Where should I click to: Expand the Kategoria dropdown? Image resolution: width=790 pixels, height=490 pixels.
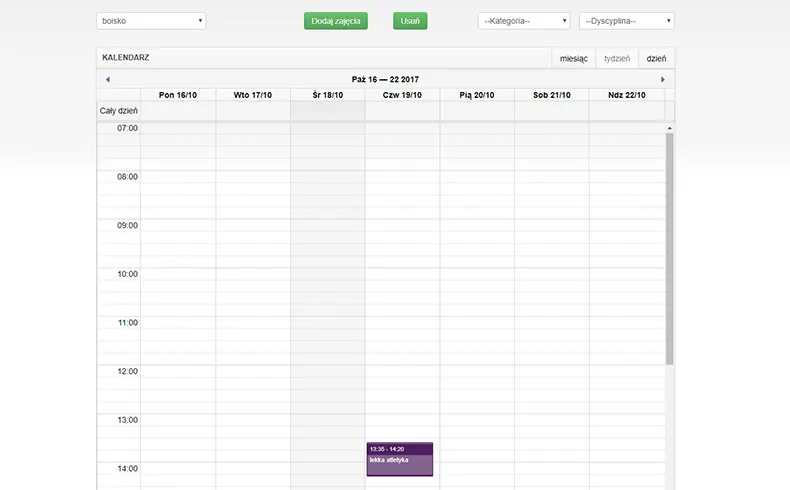tap(523, 21)
